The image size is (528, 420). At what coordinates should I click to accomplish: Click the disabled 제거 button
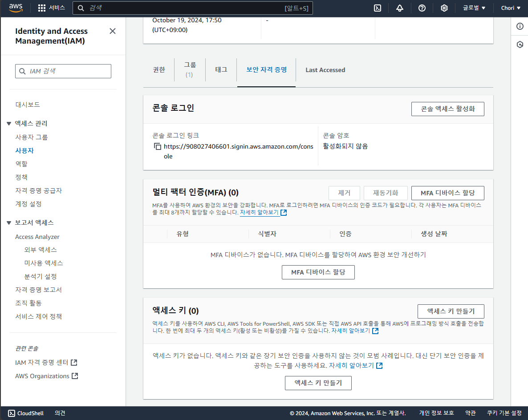coord(344,193)
